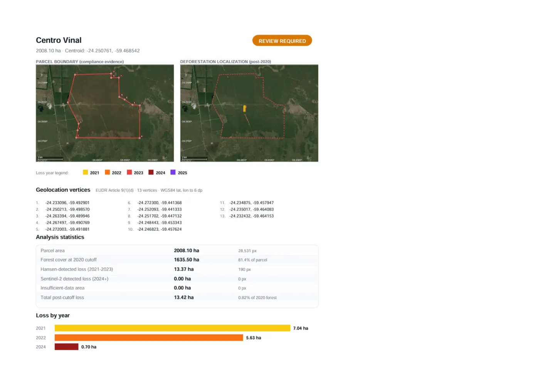
Task: Pick the red 2023 legend swatch
Action: pos(129,173)
